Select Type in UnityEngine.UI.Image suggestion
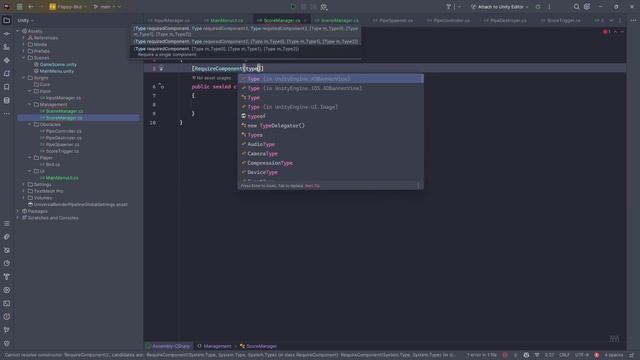This screenshot has height=360, width=640. click(331, 107)
